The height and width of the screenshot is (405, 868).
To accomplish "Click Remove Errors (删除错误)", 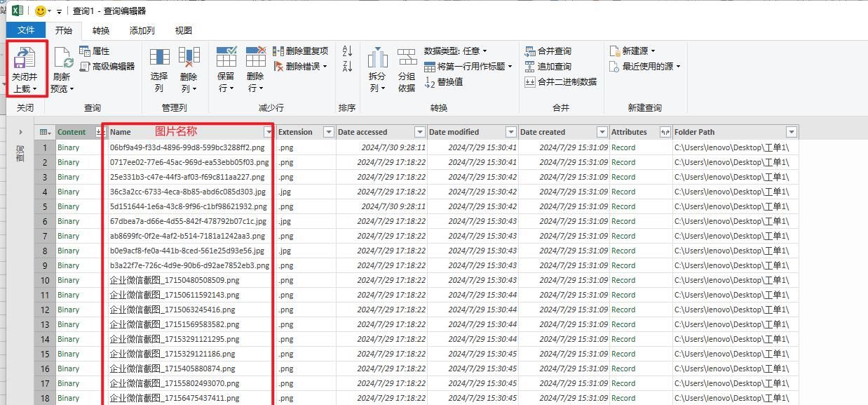I will 299,66.
